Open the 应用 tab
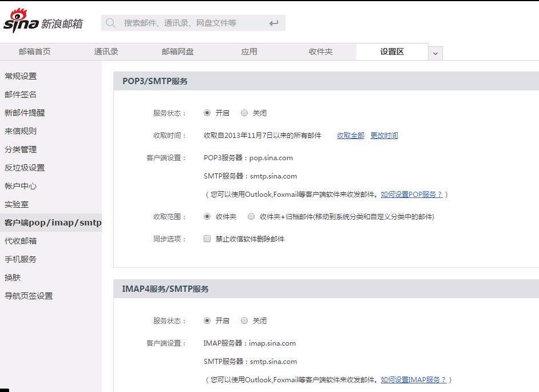This screenshot has width=539, height=392. (249, 52)
